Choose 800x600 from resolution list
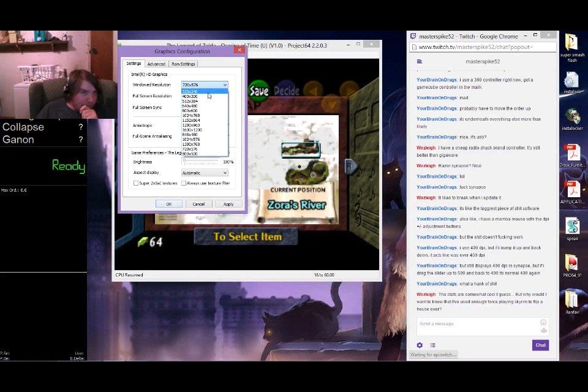The image size is (588, 392). [205, 111]
